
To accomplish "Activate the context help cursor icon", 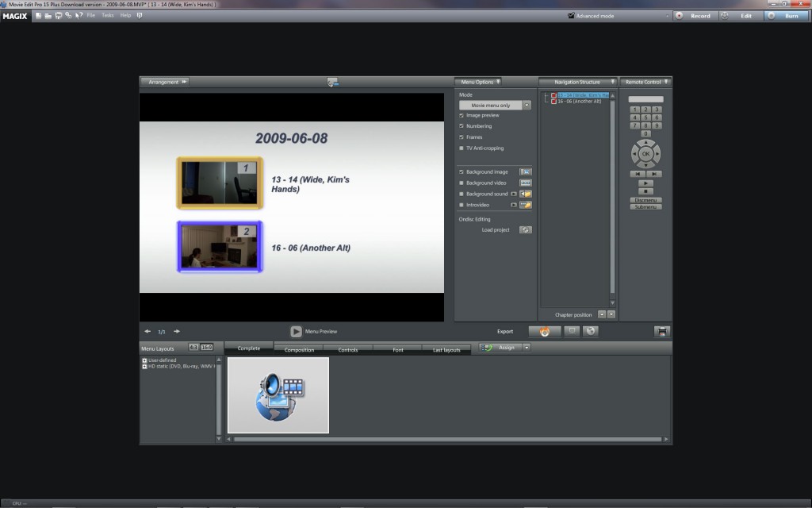I will pos(79,16).
